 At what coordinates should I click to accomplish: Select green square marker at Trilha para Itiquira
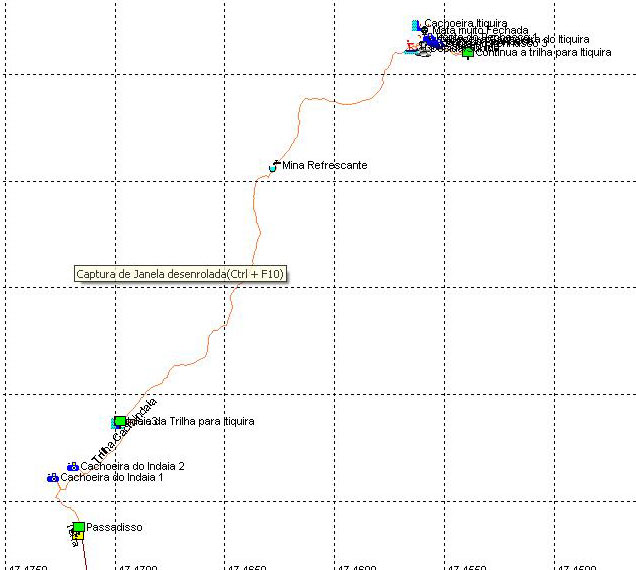[x=120, y=422]
